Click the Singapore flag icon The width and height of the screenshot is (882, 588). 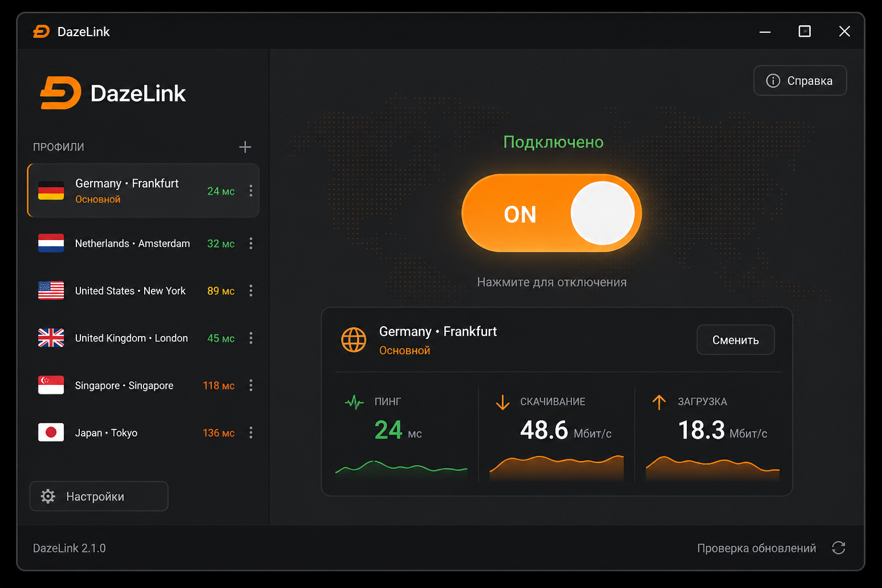(x=51, y=385)
